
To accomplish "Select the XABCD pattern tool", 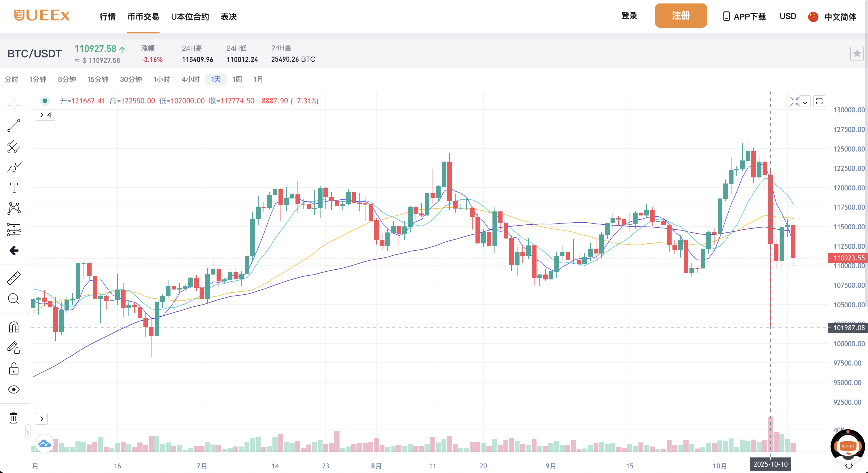I will coord(14,208).
